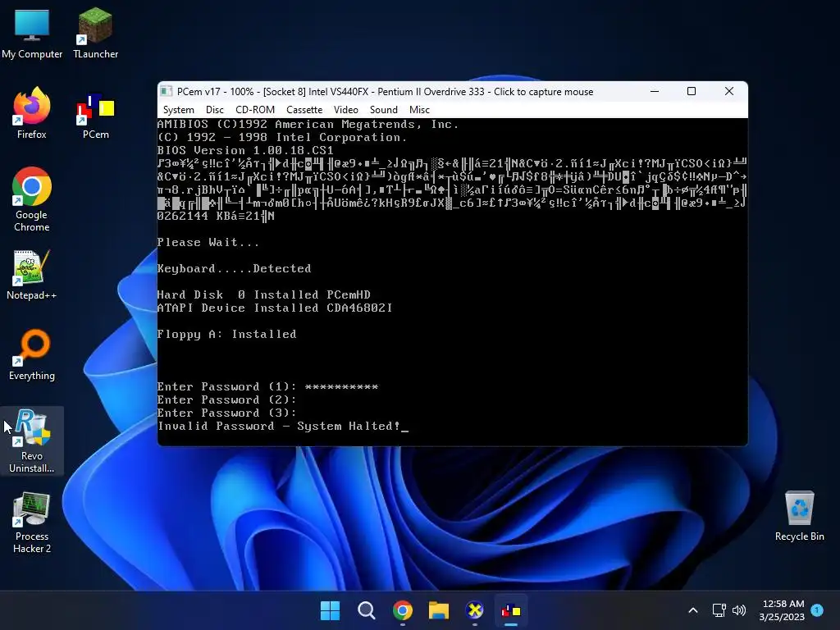The image size is (840, 630).
Task: Select the Recycle Bin desktop icon
Action: click(x=799, y=517)
